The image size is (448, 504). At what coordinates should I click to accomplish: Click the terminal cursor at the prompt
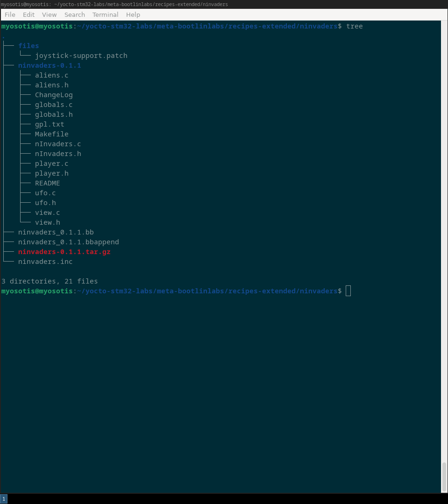[x=348, y=291]
